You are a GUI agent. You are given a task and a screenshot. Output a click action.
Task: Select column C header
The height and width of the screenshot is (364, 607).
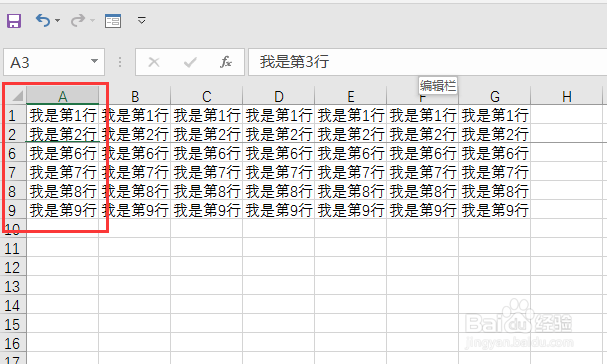206,96
